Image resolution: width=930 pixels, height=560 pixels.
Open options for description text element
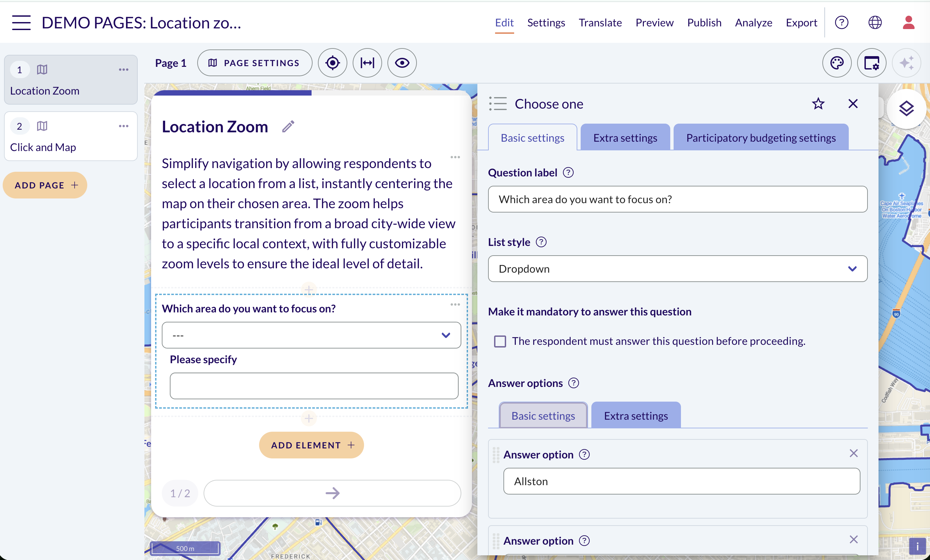pos(455,157)
